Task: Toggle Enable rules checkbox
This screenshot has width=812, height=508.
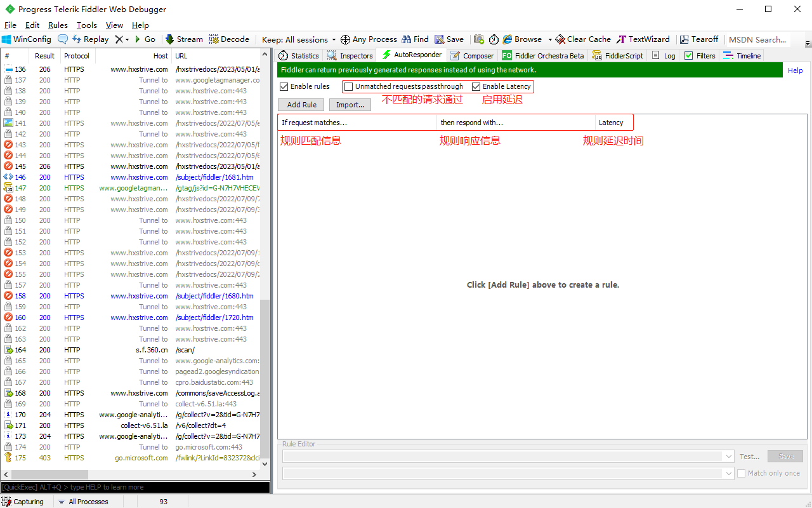Action: point(284,86)
